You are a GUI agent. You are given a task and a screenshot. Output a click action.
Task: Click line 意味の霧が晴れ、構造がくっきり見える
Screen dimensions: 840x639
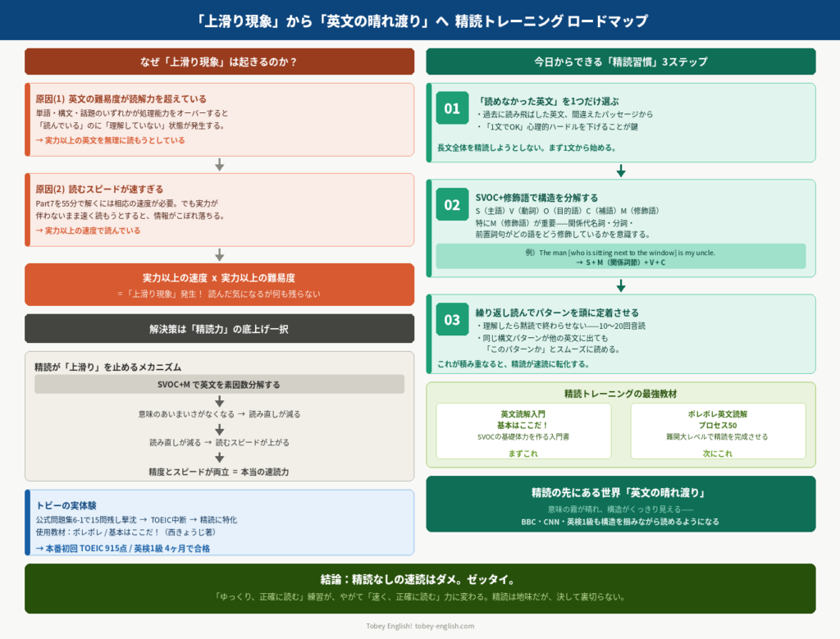click(x=614, y=509)
